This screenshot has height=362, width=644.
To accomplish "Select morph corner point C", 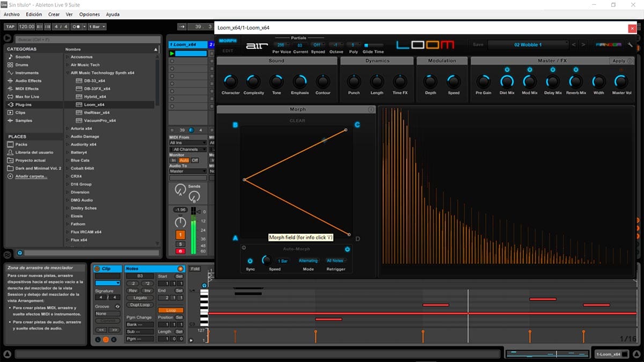I will click(357, 125).
